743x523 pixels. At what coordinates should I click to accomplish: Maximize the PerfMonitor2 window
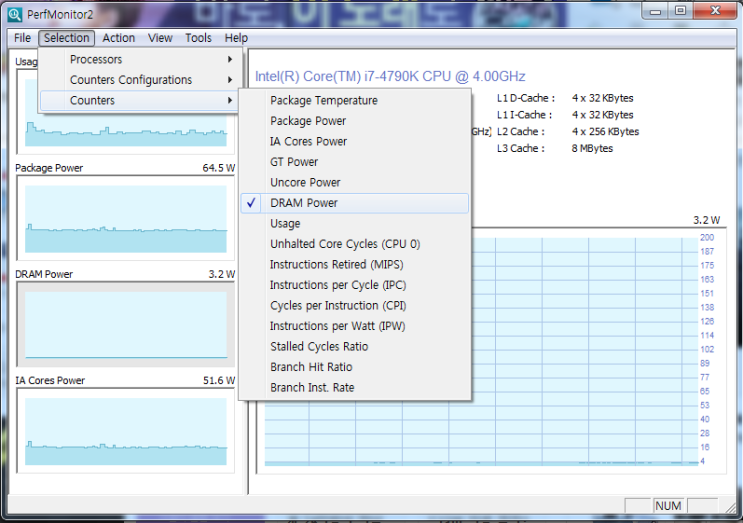pyautogui.click(x=680, y=11)
